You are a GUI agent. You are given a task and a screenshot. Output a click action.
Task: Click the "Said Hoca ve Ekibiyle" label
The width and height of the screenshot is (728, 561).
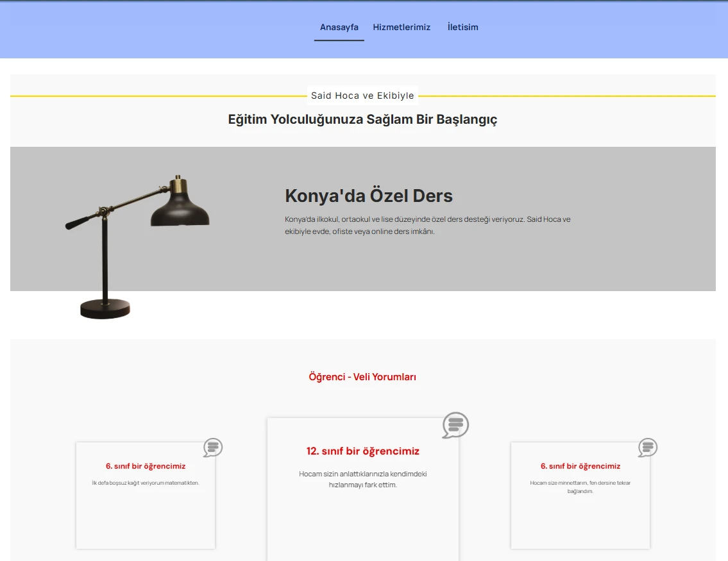tap(362, 96)
